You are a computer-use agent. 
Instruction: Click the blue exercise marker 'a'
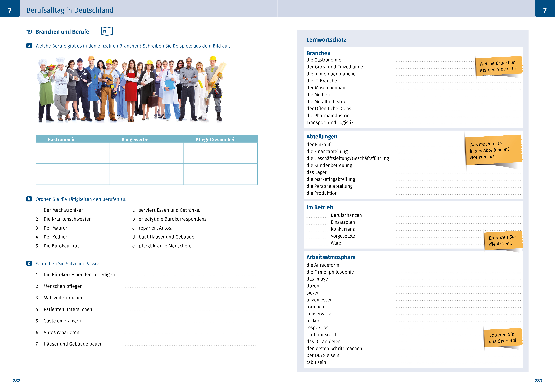point(29,46)
